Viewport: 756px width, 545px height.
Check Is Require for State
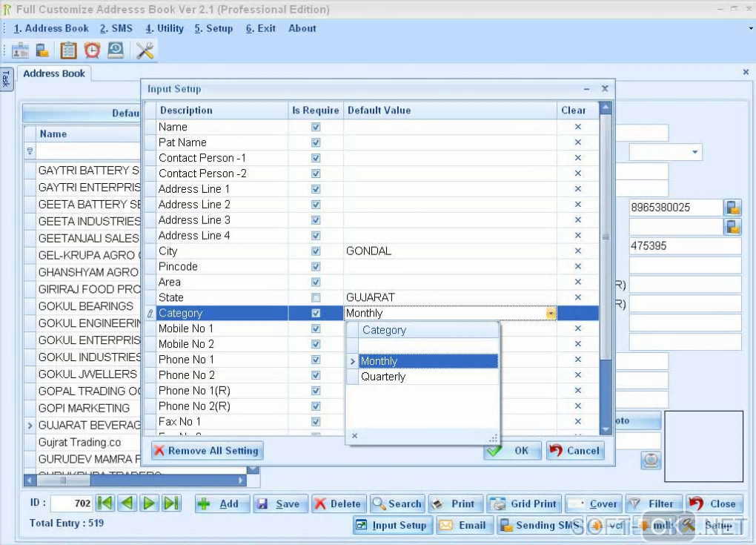coord(316,297)
